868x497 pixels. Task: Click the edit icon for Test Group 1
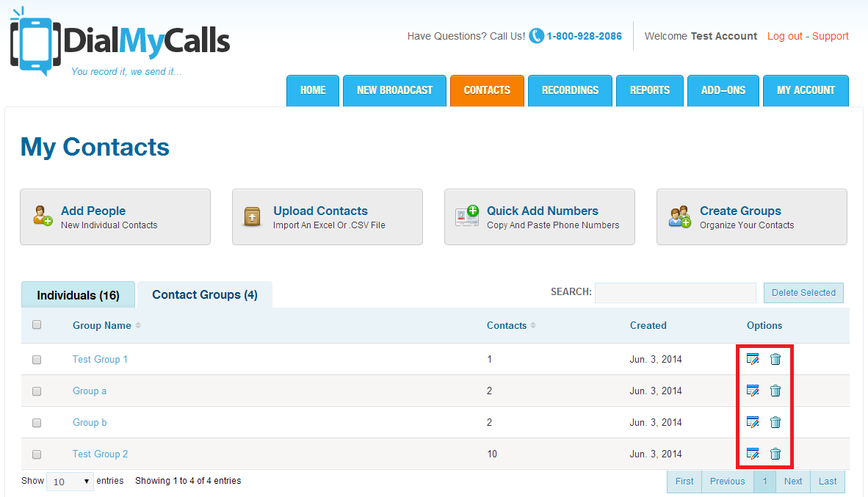click(x=752, y=359)
